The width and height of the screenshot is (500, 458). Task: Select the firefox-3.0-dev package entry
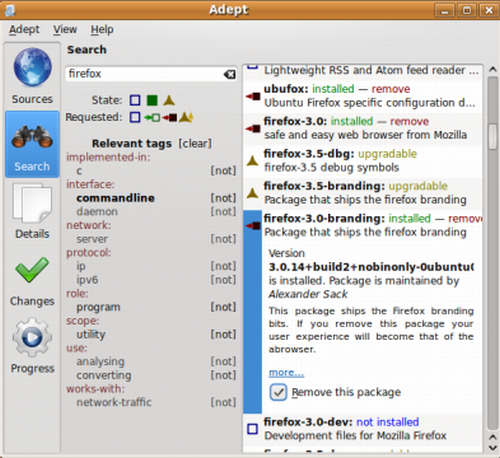pyautogui.click(x=363, y=429)
